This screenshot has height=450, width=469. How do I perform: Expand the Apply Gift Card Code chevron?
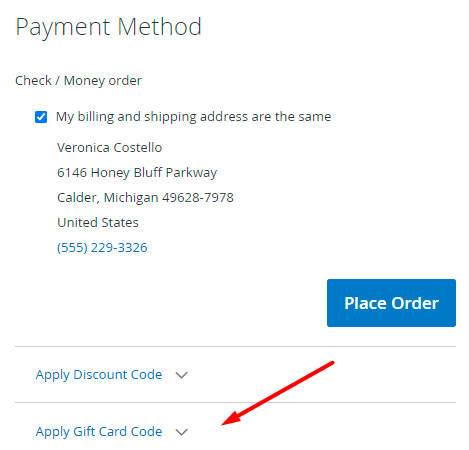click(182, 432)
